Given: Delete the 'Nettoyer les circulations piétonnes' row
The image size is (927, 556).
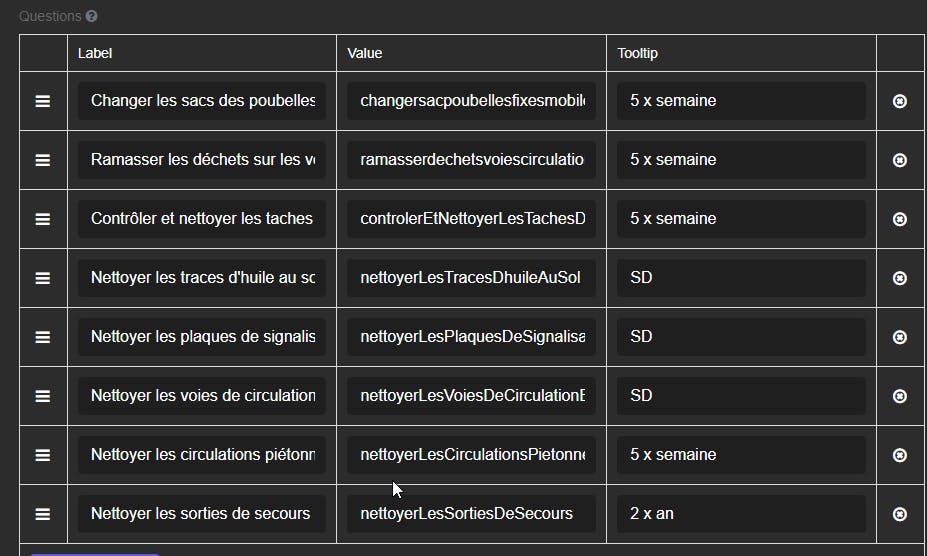Looking at the screenshot, I should coord(899,455).
